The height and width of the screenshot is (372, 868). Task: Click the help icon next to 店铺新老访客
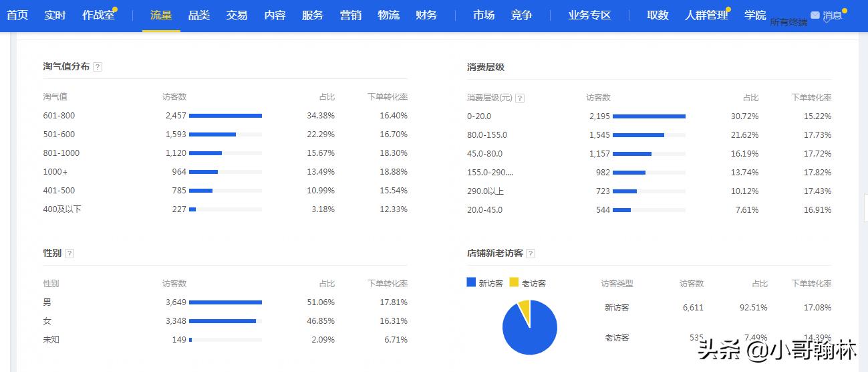click(x=531, y=254)
